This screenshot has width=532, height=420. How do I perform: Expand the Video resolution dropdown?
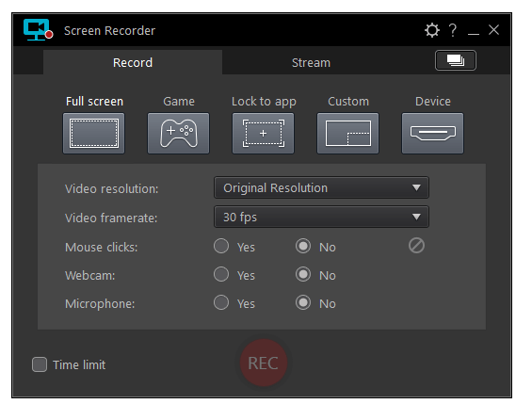coord(321,187)
